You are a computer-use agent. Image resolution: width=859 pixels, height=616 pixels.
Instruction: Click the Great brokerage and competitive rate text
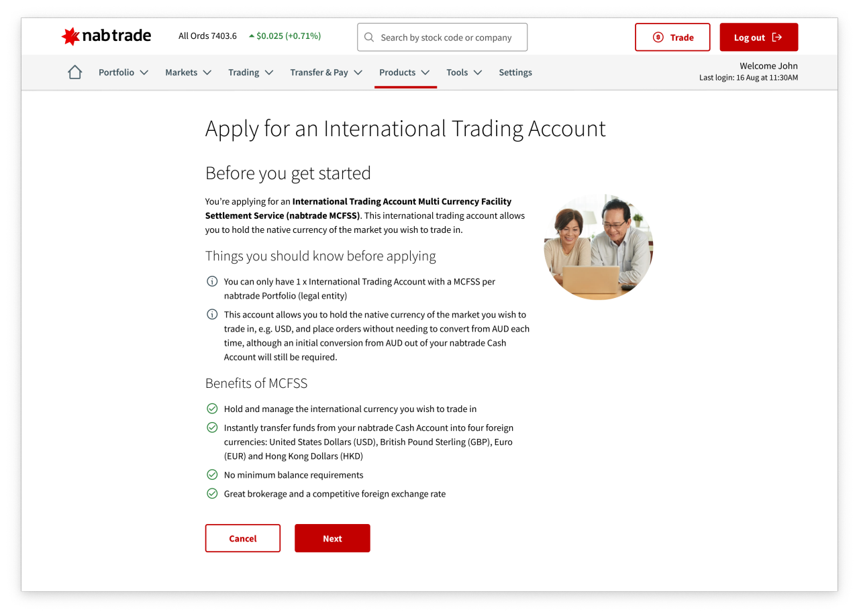335,494
